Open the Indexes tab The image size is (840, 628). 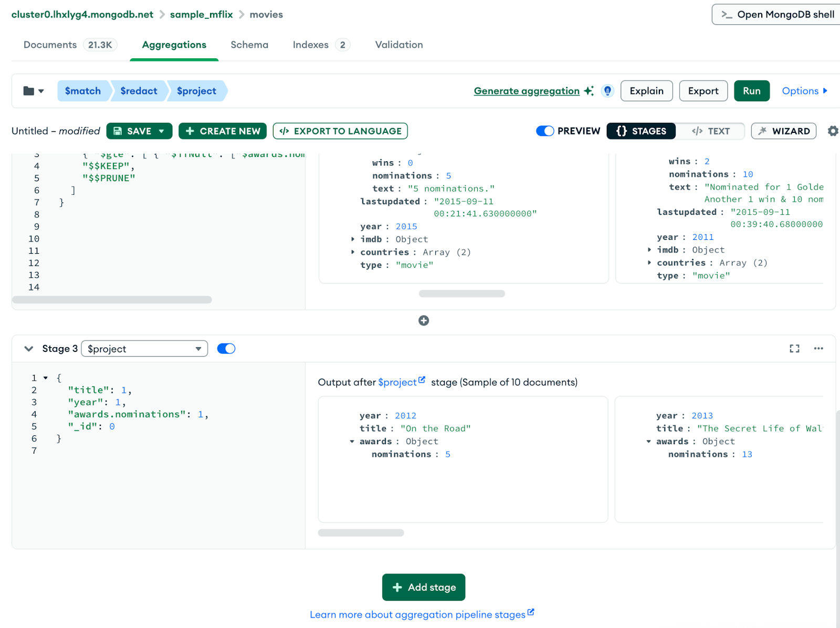click(310, 45)
